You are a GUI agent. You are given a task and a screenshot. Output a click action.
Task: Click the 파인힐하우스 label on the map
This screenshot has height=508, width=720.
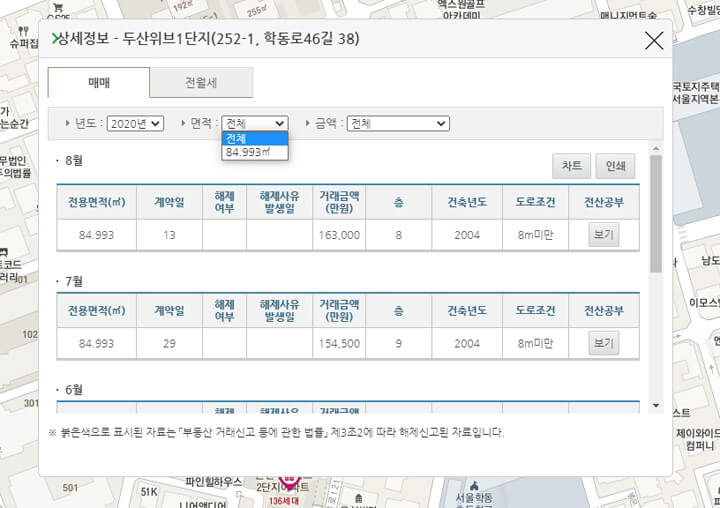(x=214, y=482)
